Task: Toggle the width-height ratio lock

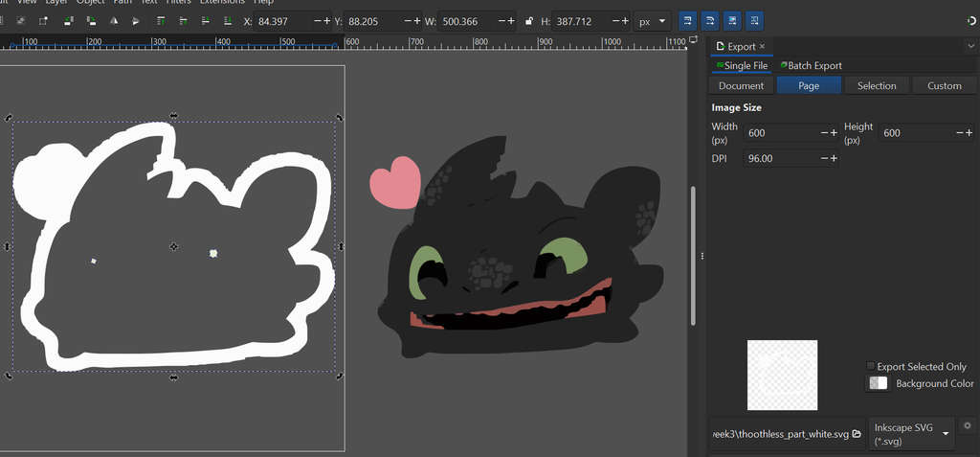Action: tap(529, 20)
